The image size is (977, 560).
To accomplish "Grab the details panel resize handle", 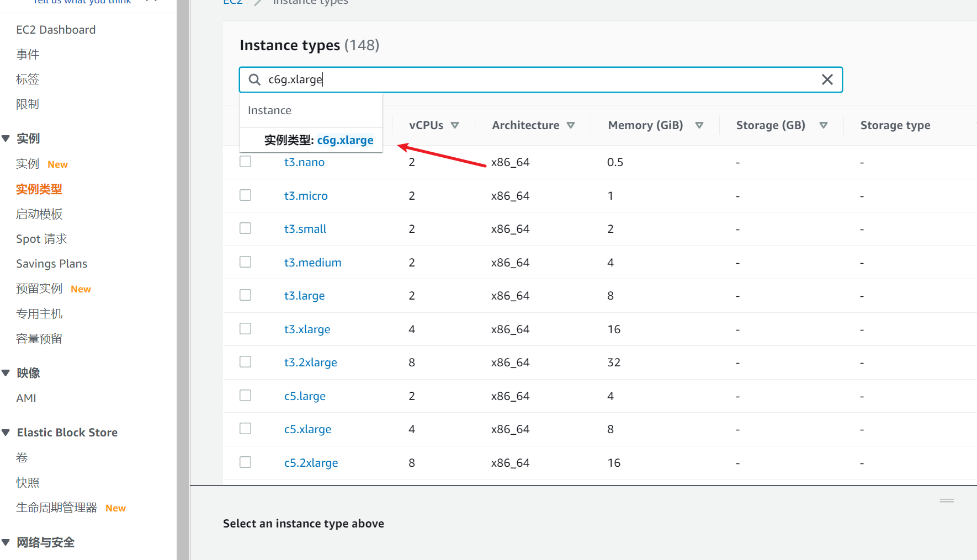I will (x=947, y=500).
